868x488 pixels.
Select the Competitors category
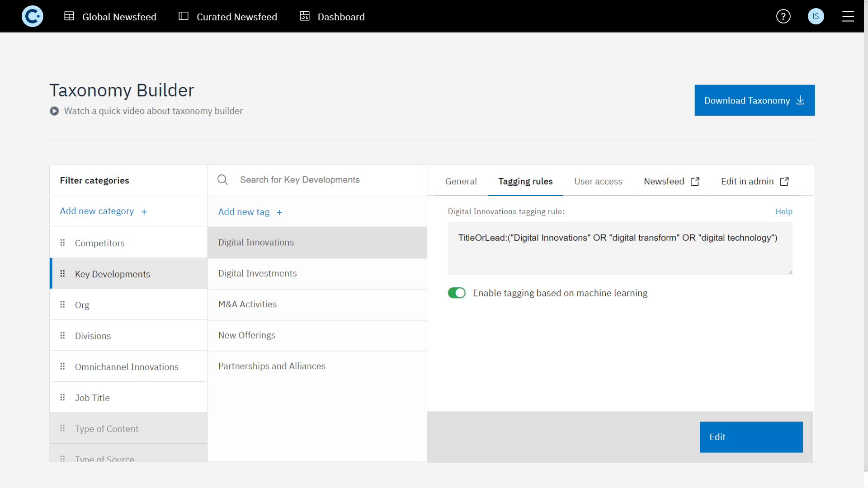[128, 243]
